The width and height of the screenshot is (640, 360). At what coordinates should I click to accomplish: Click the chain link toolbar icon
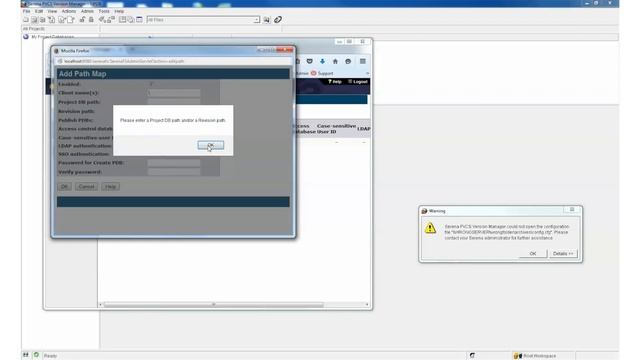coord(278,20)
